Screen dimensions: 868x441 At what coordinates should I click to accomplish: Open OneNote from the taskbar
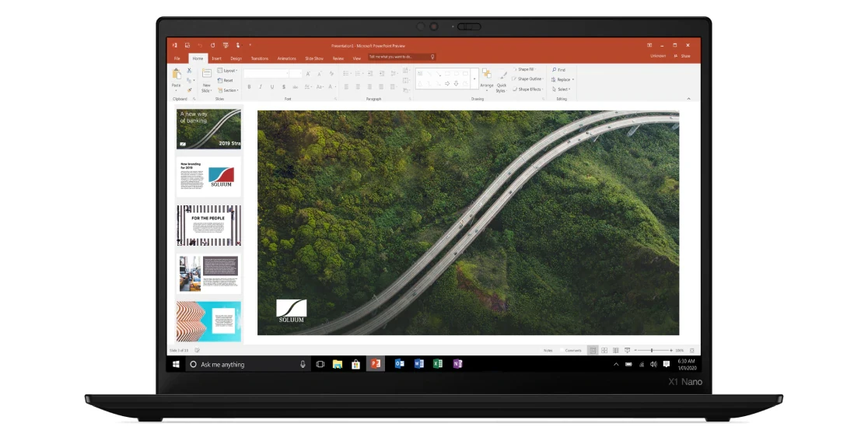[x=457, y=363]
